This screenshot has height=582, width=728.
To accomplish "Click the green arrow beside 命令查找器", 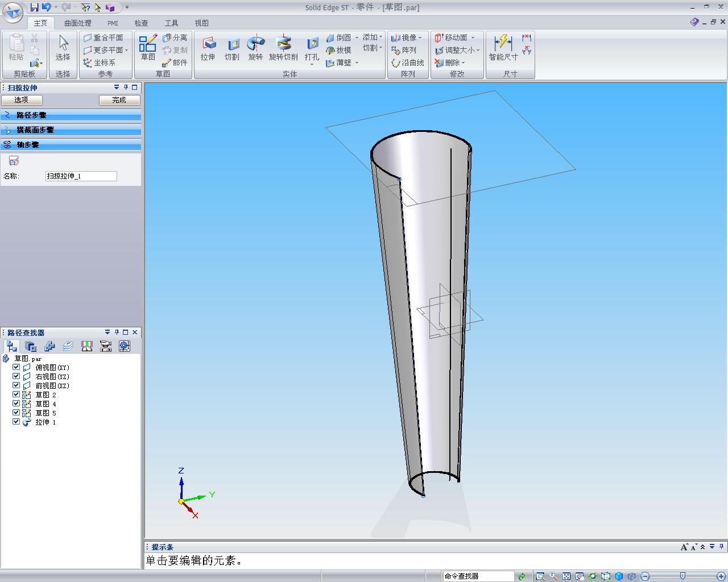I will pos(522,576).
